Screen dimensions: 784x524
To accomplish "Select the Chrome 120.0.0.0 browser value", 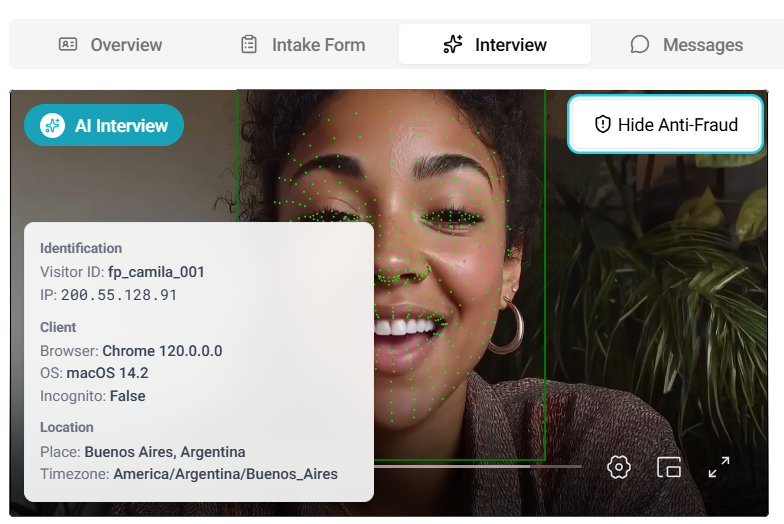I will point(162,351).
